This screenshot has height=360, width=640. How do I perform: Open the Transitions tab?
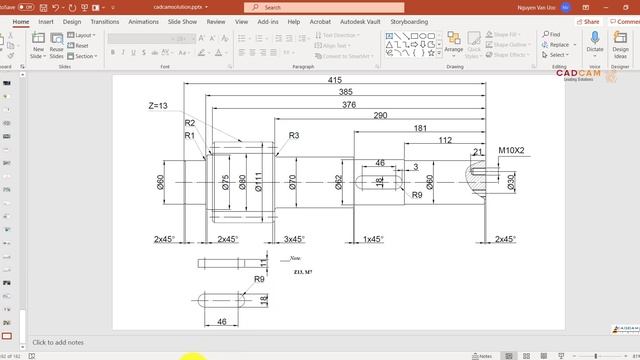pos(105,22)
